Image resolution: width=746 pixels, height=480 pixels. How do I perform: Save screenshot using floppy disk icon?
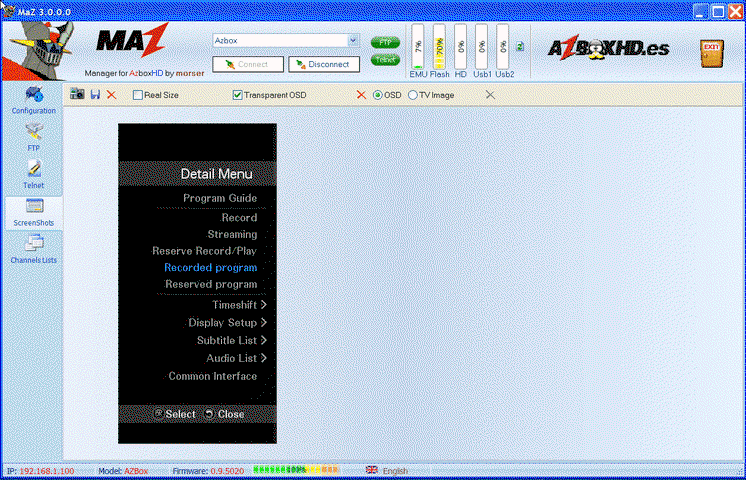(95, 94)
